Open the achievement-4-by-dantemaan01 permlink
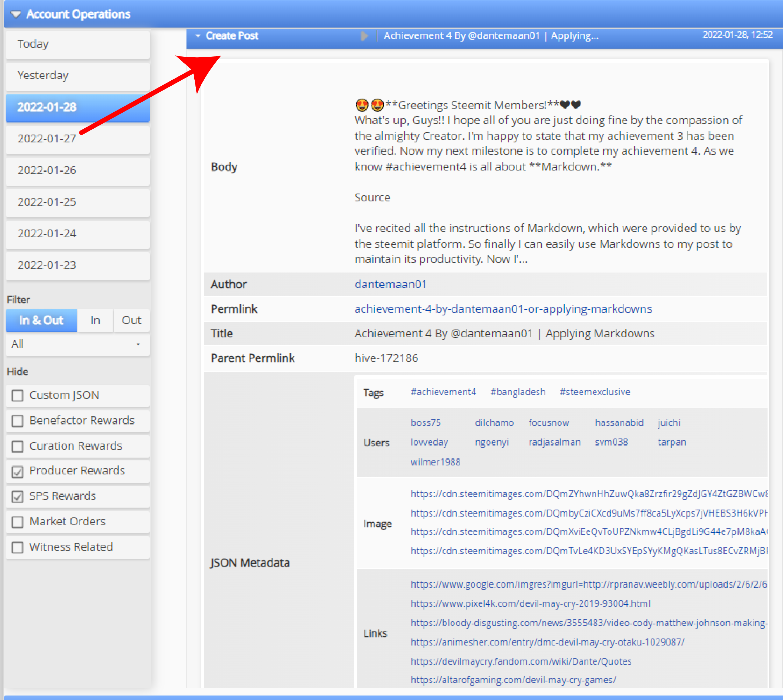 (x=503, y=309)
